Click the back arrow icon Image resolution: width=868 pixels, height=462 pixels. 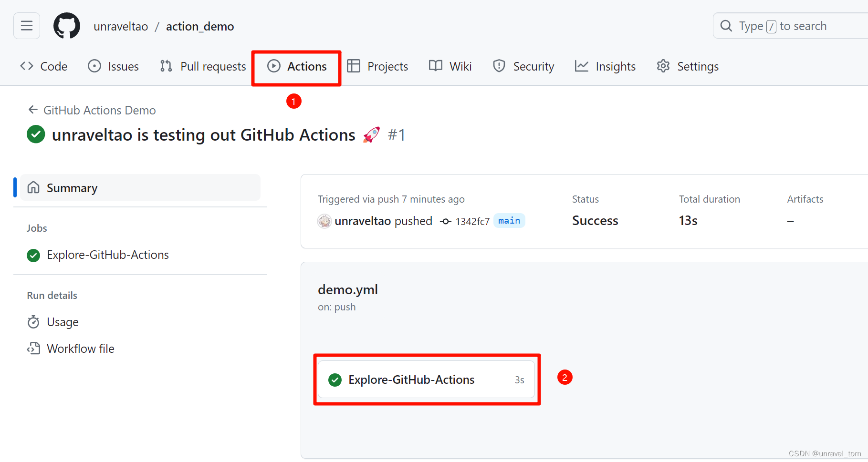[33, 110]
